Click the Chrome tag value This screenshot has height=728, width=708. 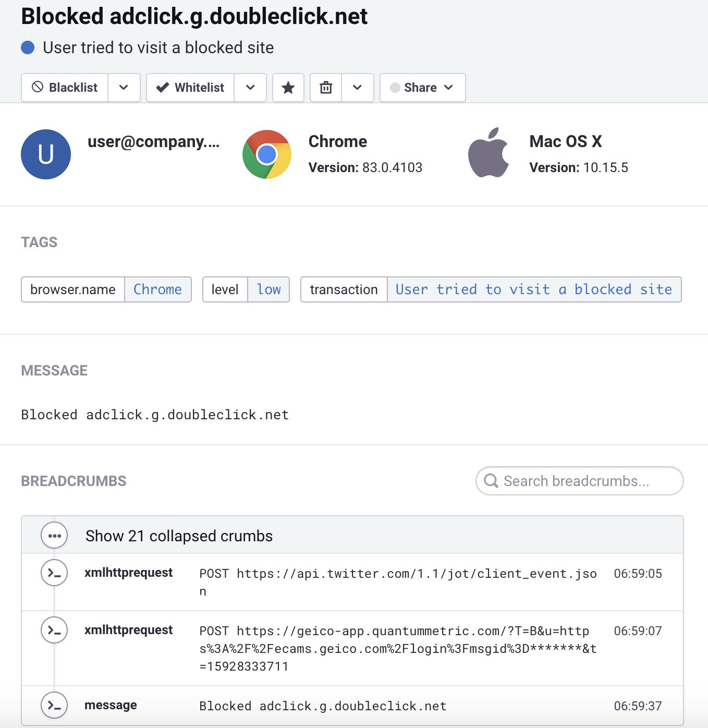[158, 289]
